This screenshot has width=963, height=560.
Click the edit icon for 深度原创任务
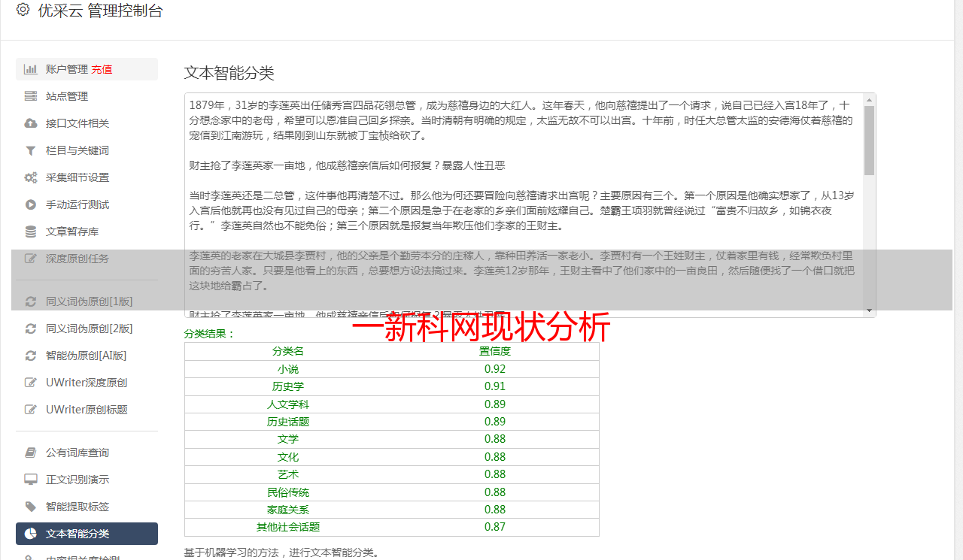pyautogui.click(x=31, y=259)
